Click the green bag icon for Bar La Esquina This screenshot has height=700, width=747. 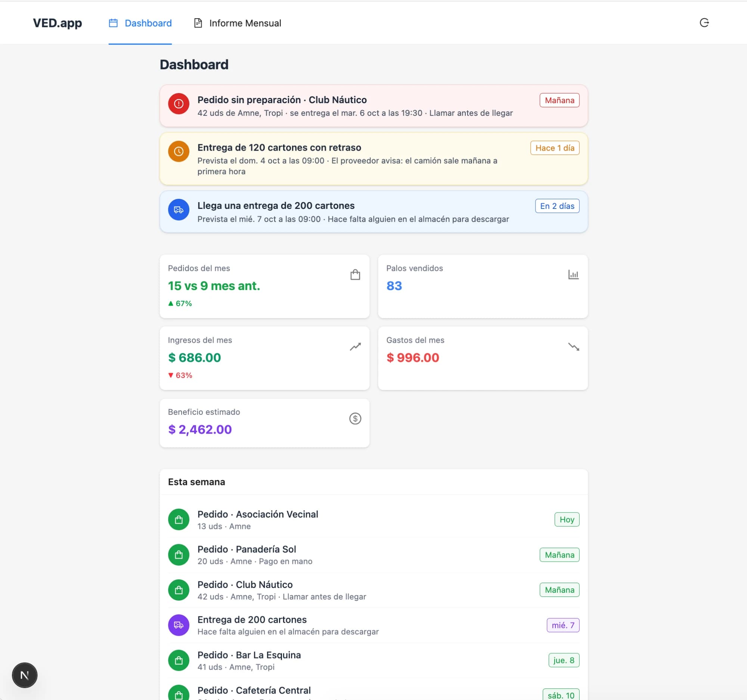coord(179,660)
